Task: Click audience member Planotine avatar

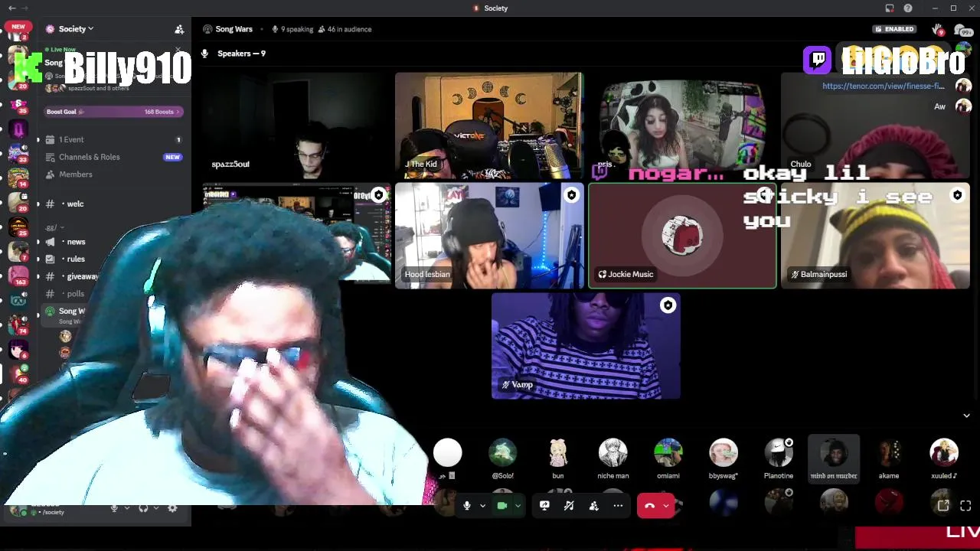Action: click(x=779, y=453)
